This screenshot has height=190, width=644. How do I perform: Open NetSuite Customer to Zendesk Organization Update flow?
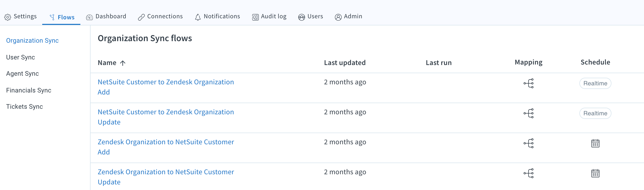pyautogui.click(x=166, y=117)
